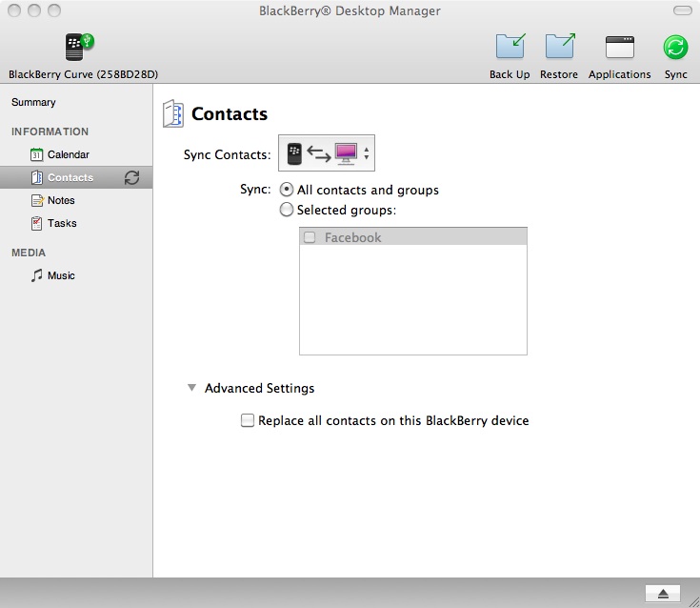
Task: Go to Music in the sidebar
Action: click(61, 275)
